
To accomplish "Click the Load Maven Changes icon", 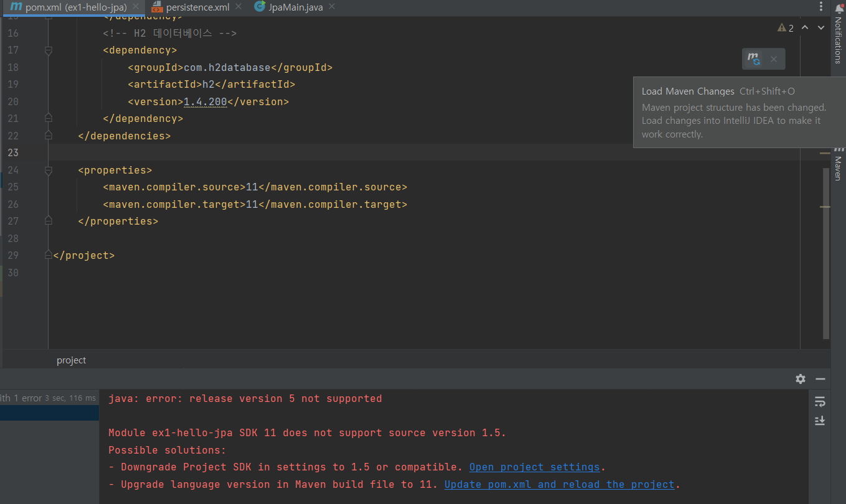I will [754, 59].
